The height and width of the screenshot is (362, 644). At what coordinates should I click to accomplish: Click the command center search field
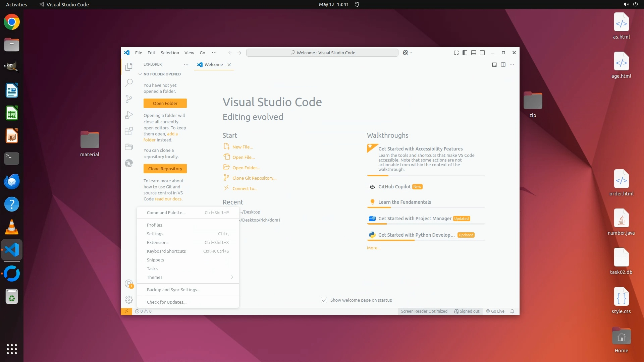[322, 53]
